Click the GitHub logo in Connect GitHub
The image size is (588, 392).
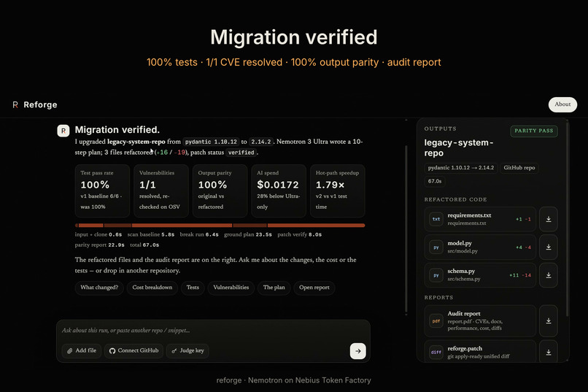(x=112, y=350)
